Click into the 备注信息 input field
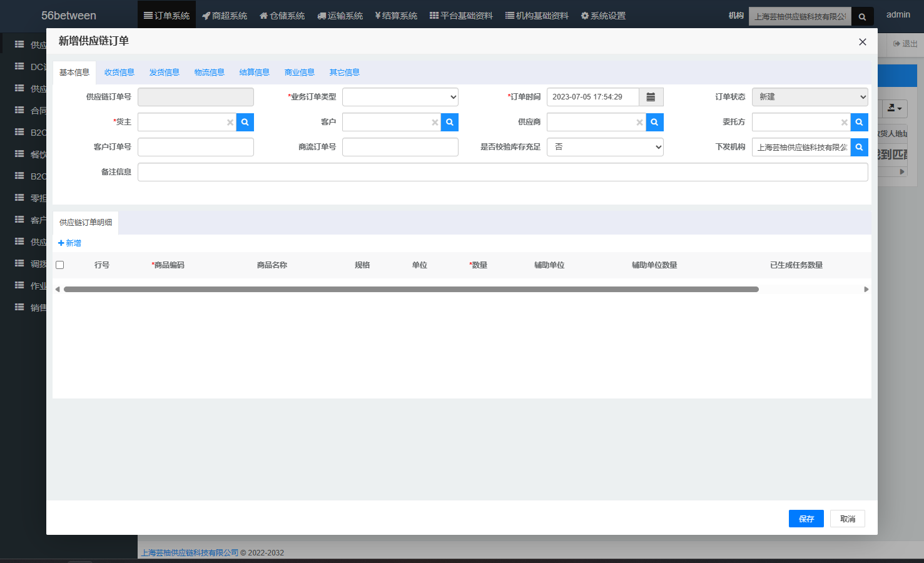 [503, 172]
